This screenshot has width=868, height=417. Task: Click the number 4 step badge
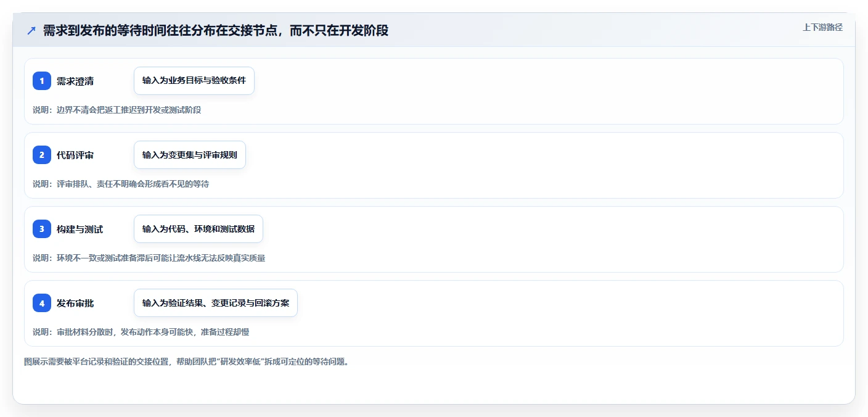click(42, 303)
